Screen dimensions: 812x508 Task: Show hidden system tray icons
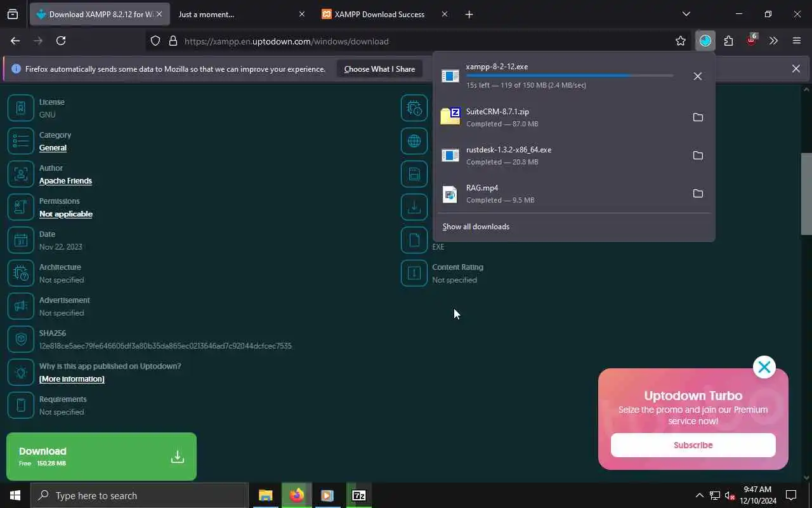(700, 495)
